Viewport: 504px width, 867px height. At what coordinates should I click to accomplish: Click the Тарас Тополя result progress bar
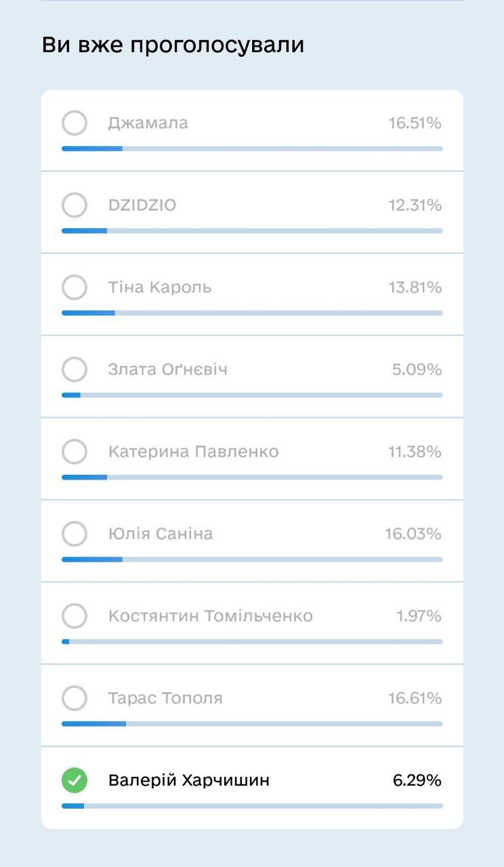pyautogui.click(x=252, y=723)
